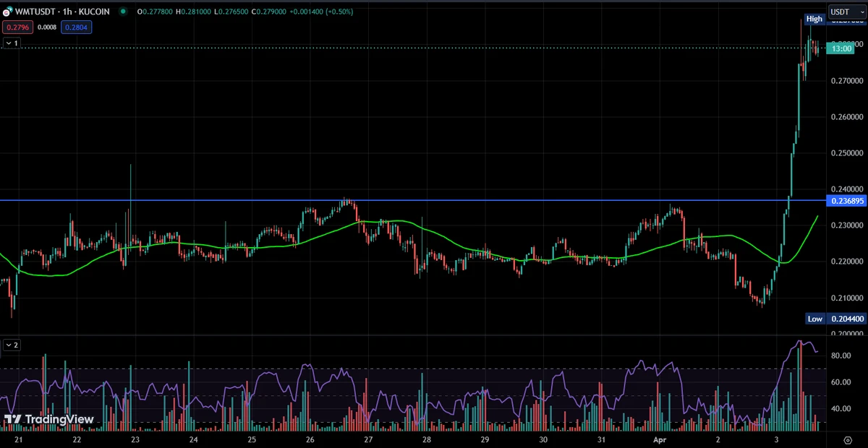Select the 0.236895 horizontal line price label
This screenshot has height=448, width=868.
[844, 200]
